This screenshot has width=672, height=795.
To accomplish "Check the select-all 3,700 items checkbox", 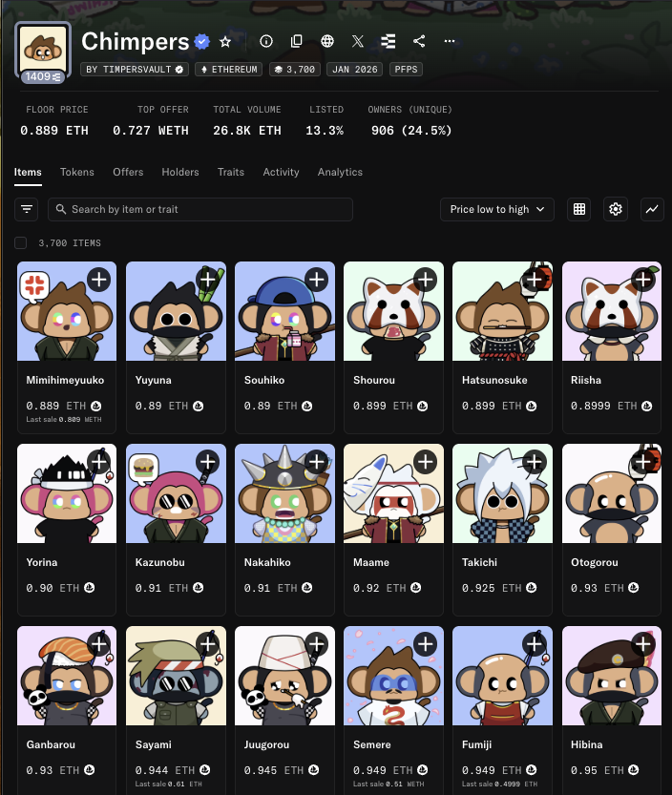I will tap(21, 242).
